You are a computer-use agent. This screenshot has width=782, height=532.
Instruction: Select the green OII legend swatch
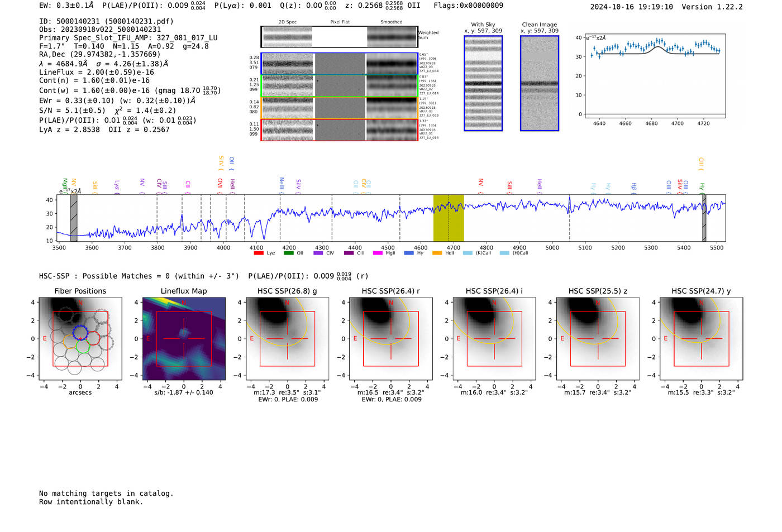(288, 253)
